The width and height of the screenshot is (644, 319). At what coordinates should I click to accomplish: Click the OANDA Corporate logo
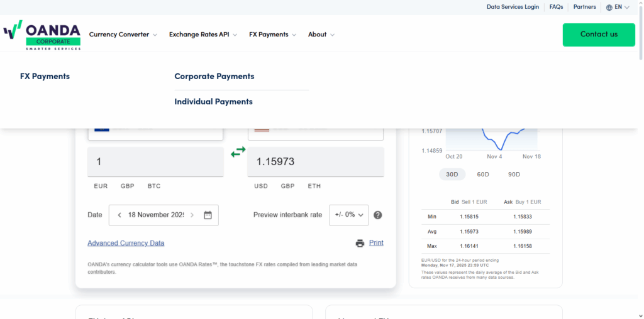point(42,35)
